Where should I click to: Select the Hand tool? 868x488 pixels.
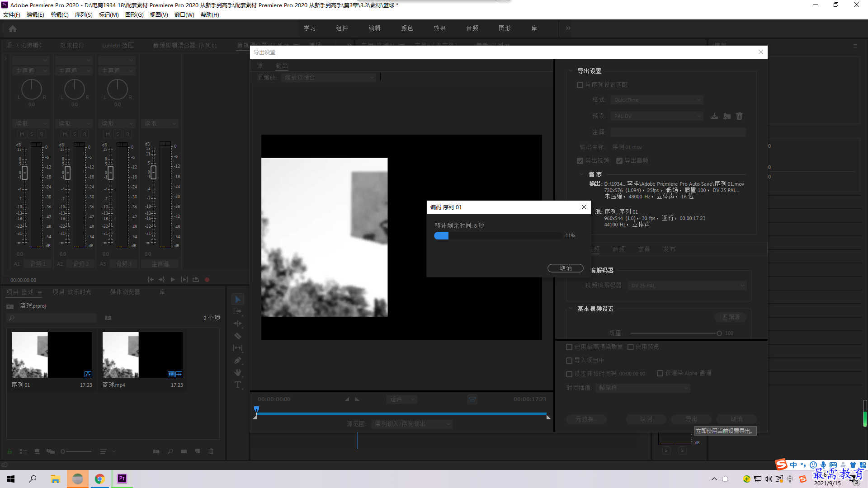tap(238, 372)
